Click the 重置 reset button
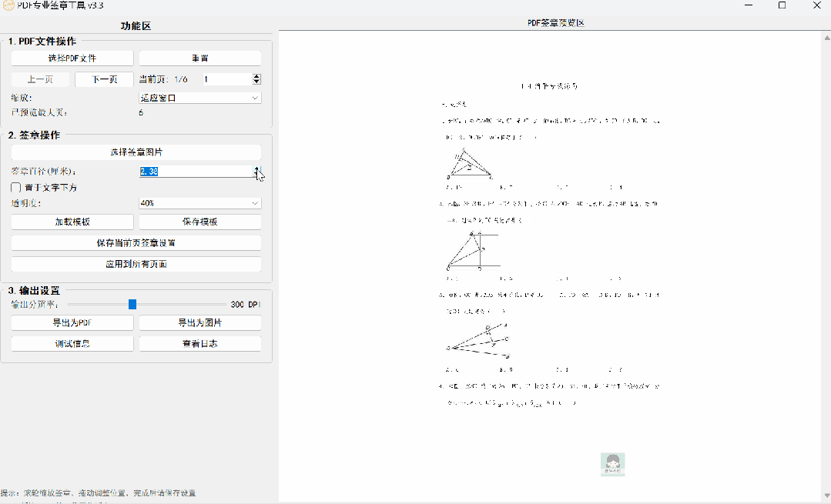 point(199,57)
